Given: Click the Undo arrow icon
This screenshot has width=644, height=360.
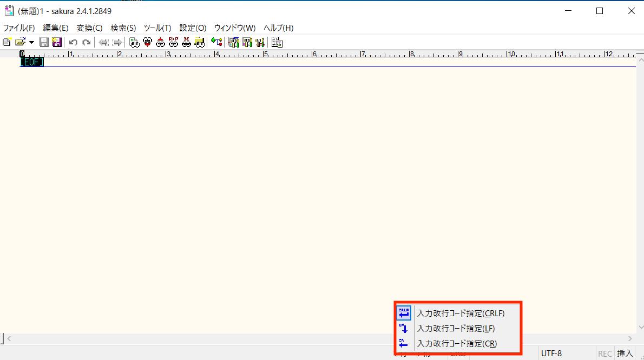Looking at the screenshot, I should tap(73, 42).
